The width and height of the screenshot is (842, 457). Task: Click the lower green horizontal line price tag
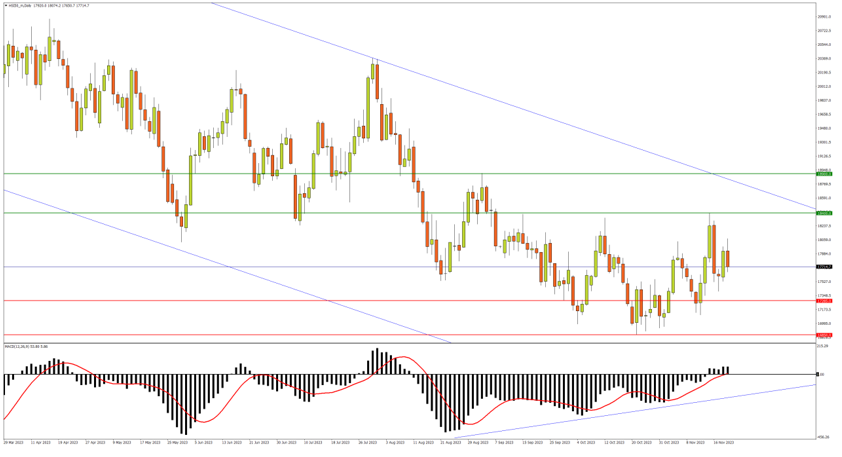point(824,213)
